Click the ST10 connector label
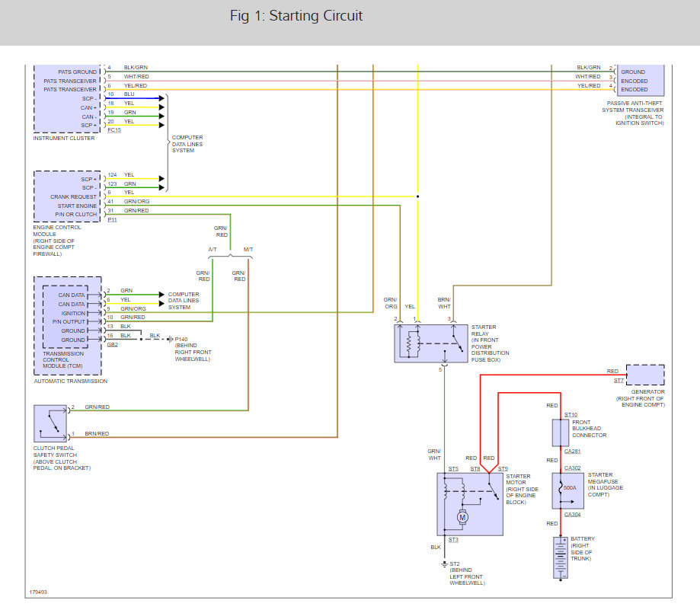 [x=571, y=415]
